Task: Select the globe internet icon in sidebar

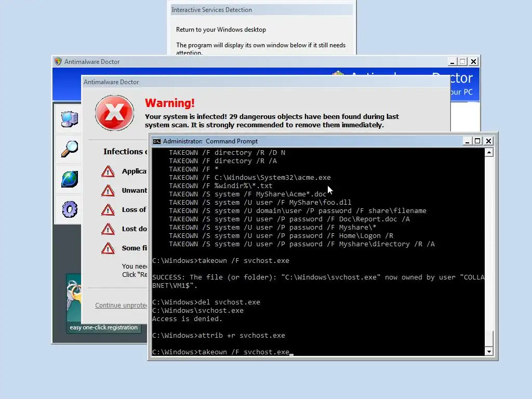Action: click(x=70, y=179)
